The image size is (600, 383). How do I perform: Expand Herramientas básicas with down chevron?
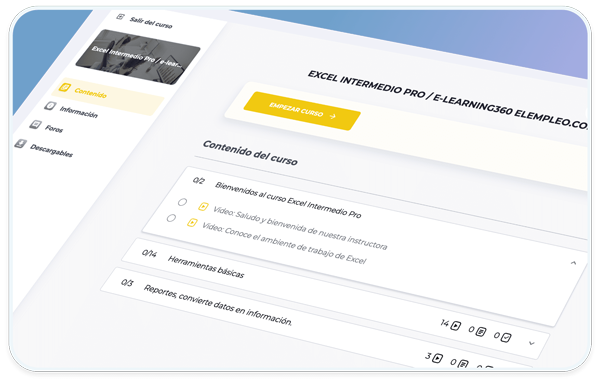click(x=532, y=343)
